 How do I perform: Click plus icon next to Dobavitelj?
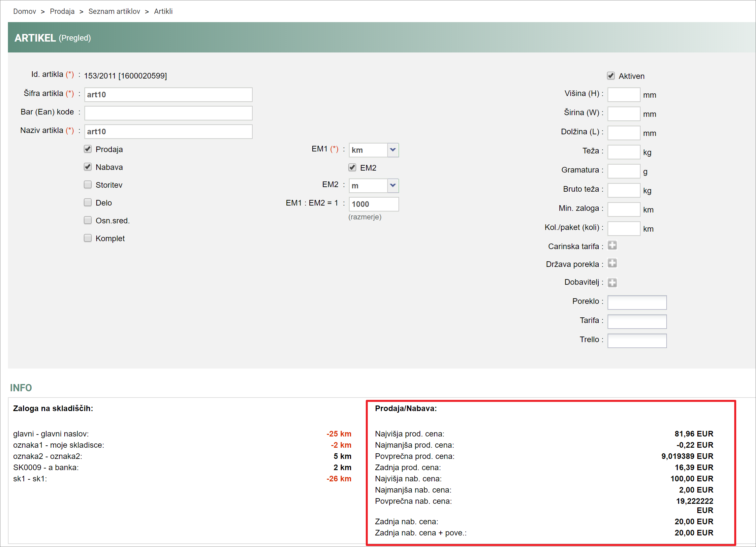[612, 282]
